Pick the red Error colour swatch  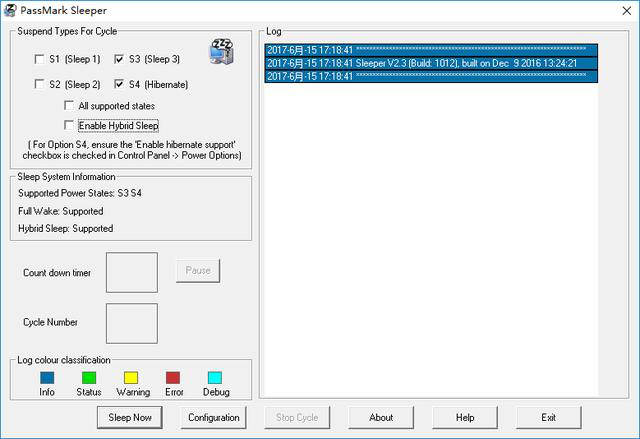(173, 378)
